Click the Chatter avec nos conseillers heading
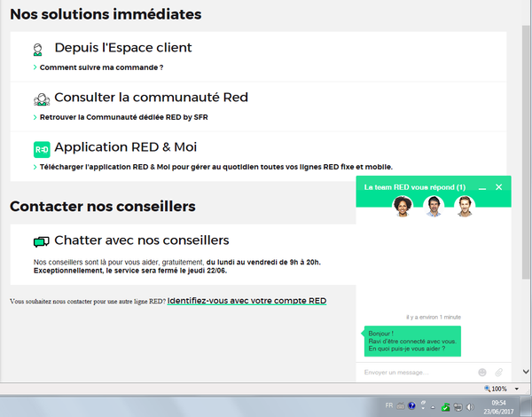Screen dimensions: 532x417 (142, 240)
